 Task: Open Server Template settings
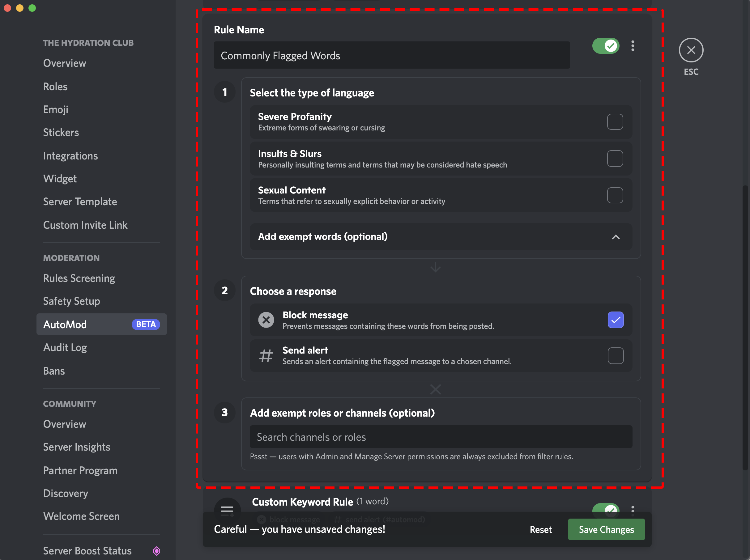pyautogui.click(x=80, y=202)
